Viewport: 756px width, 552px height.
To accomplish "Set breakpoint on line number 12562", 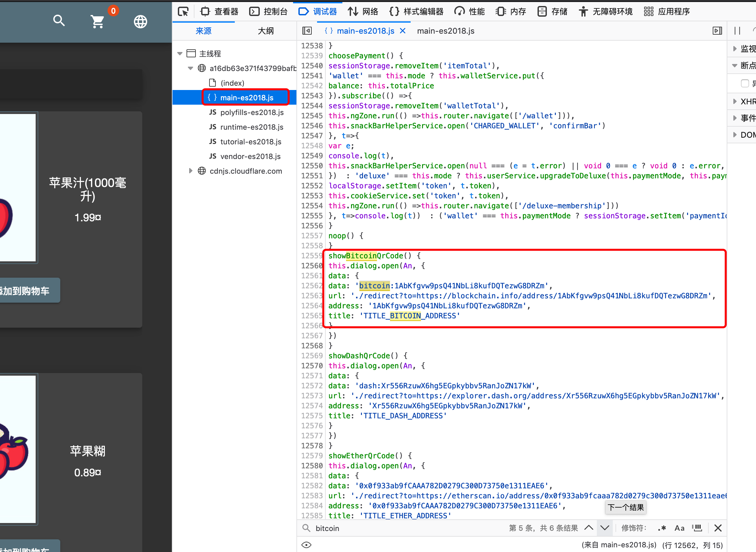I will [312, 286].
